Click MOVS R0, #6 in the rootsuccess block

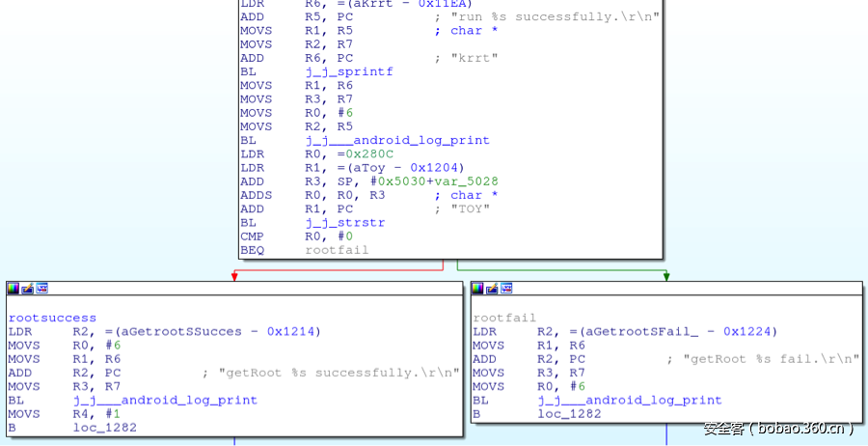(x=65, y=346)
